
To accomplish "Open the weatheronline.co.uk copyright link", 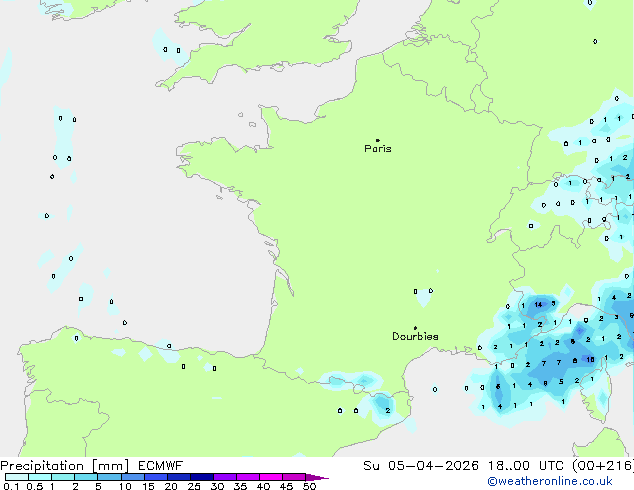I will click(550, 481).
